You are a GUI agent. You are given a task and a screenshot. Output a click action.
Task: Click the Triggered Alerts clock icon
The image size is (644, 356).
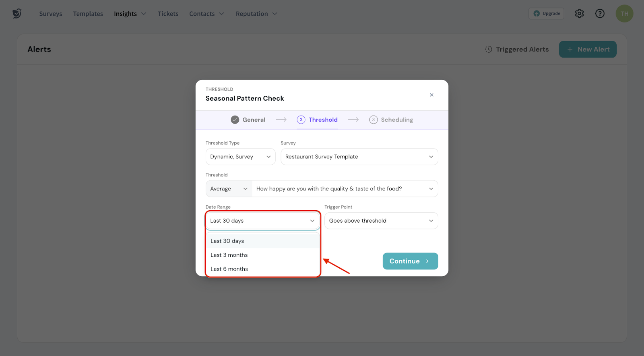point(489,49)
